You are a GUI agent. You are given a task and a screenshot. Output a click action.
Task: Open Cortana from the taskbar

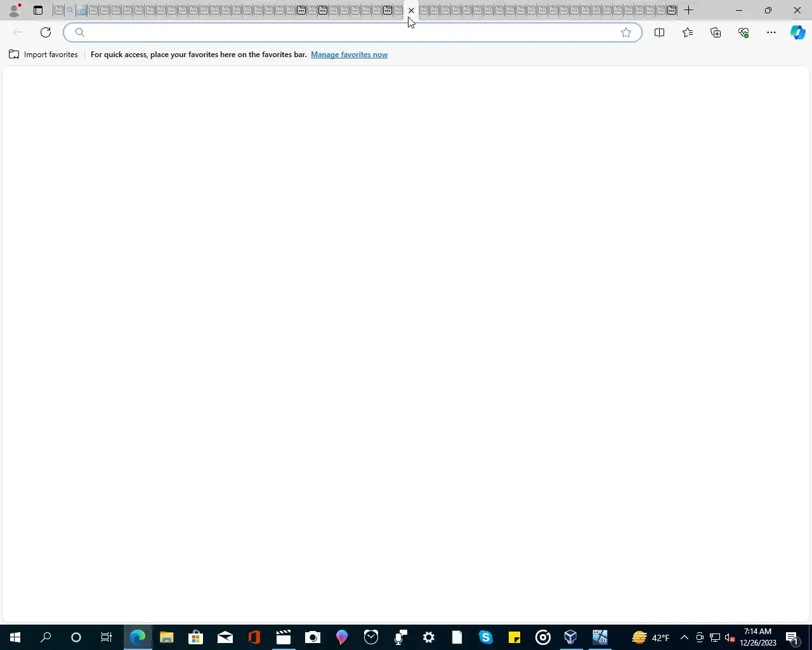tap(76, 637)
